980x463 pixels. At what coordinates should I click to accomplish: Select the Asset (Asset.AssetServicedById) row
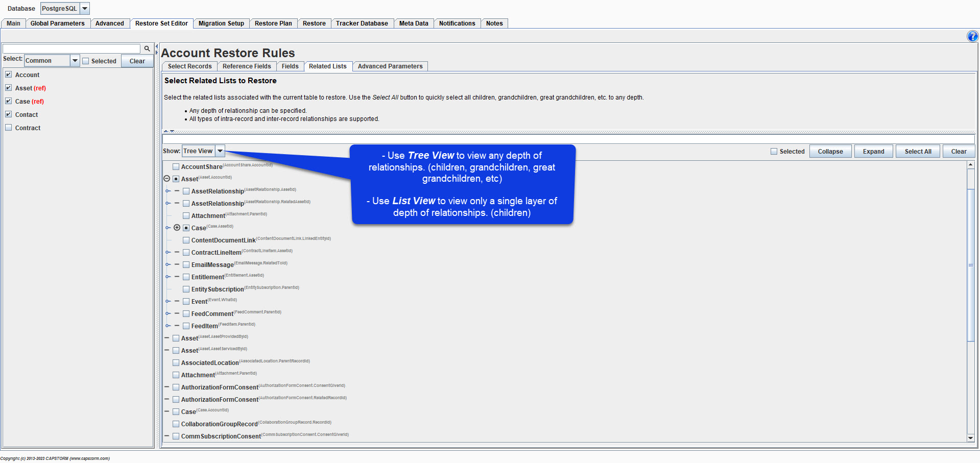214,350
